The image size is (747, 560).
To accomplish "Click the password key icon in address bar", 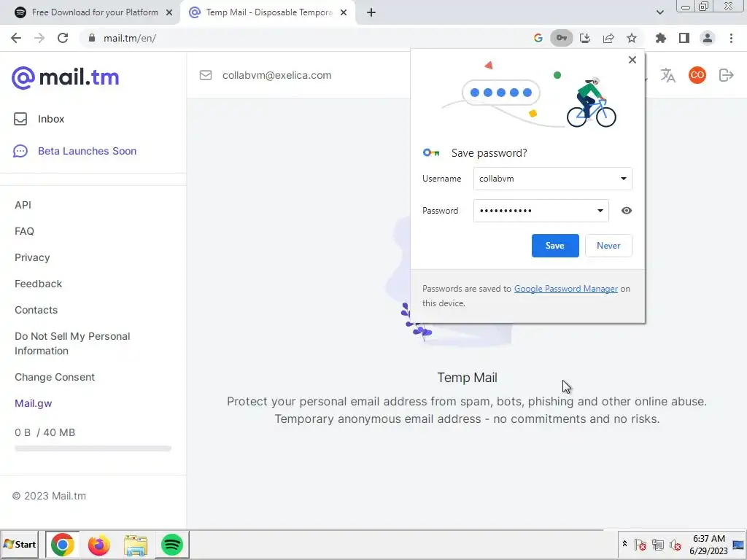I will tap(562, 38).
